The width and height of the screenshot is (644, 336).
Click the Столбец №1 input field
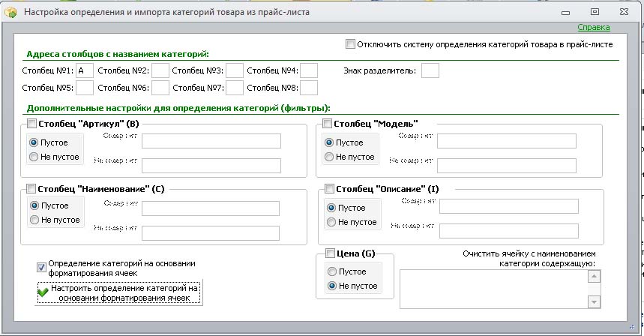pyautogui.click(x=85, y=70)
